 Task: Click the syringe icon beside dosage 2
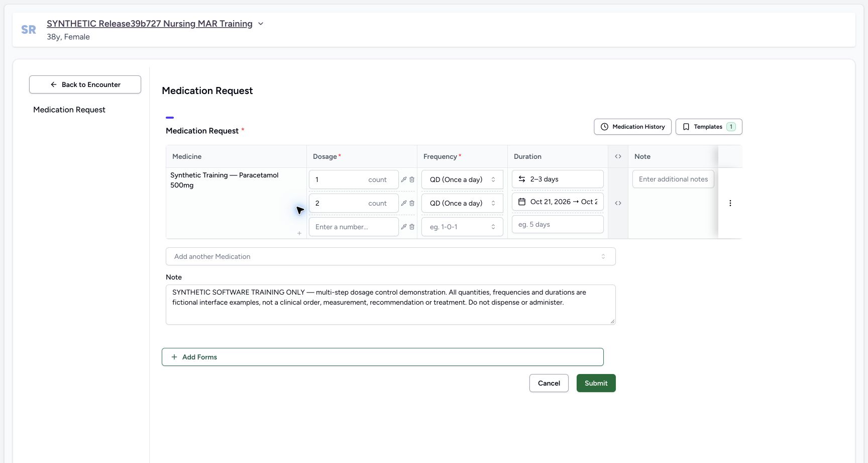pos(404,203)
